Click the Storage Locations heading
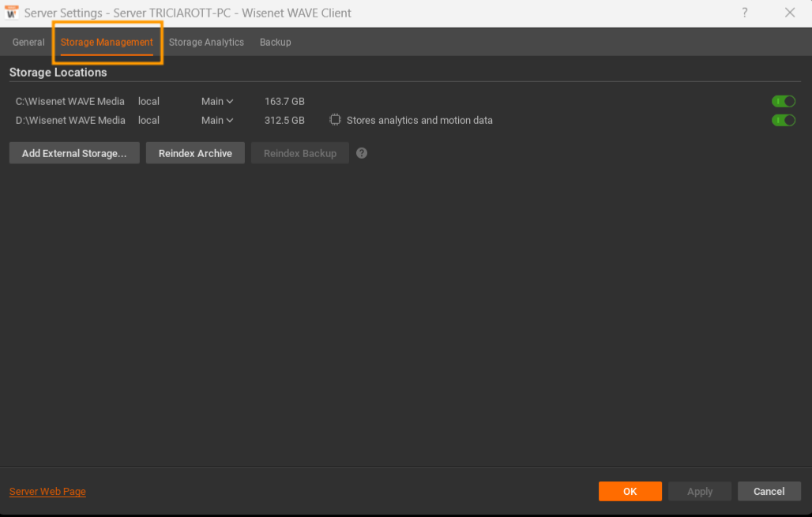The image size is (812, 517). 58,73
